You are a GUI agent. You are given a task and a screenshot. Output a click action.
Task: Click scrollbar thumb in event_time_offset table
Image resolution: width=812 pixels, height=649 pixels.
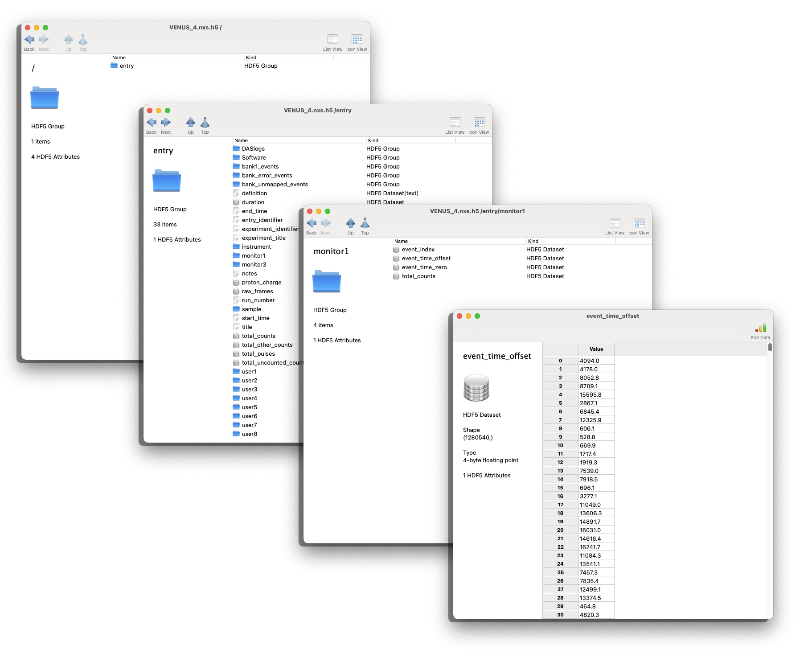pos(770,347)
